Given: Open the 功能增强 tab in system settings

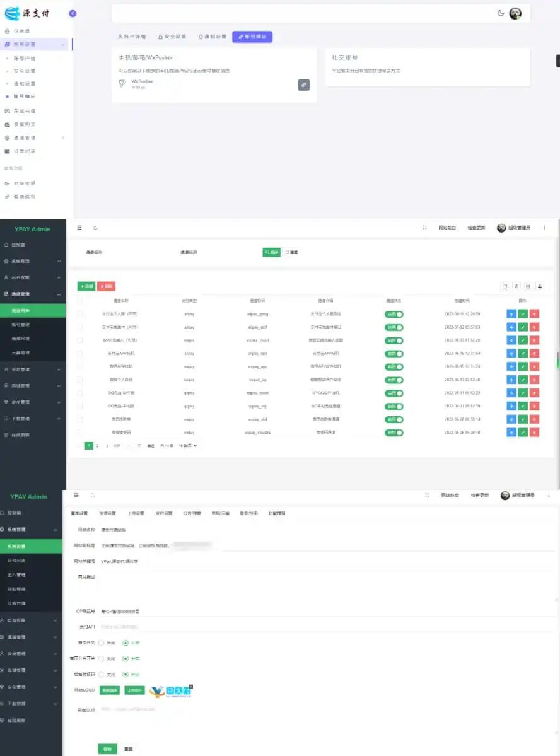Looking at the screenshot, I should [277, 513].
